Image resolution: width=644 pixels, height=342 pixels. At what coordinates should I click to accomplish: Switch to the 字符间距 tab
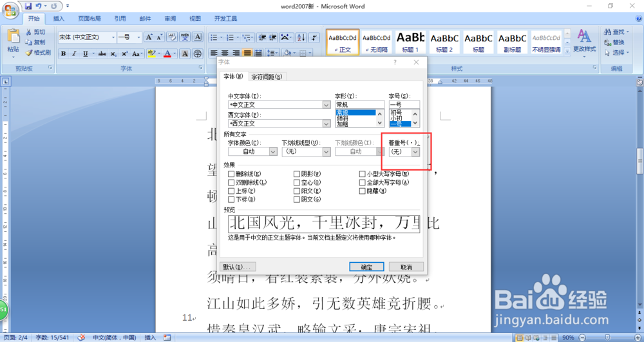pos(267,77)
